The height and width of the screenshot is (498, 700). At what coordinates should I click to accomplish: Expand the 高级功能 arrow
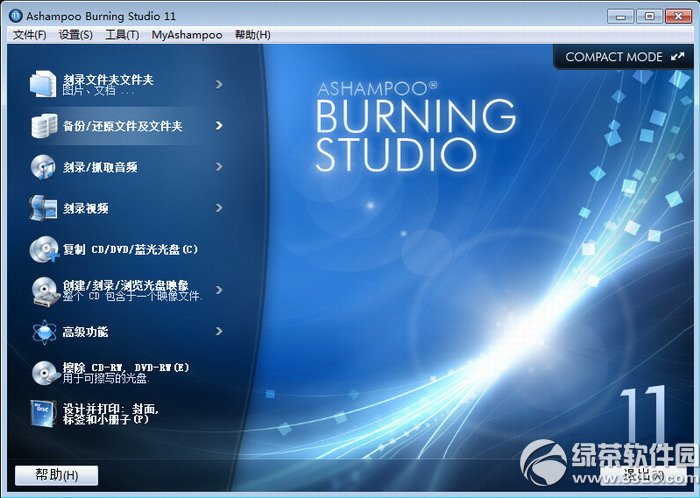click(x=219, y=331)
